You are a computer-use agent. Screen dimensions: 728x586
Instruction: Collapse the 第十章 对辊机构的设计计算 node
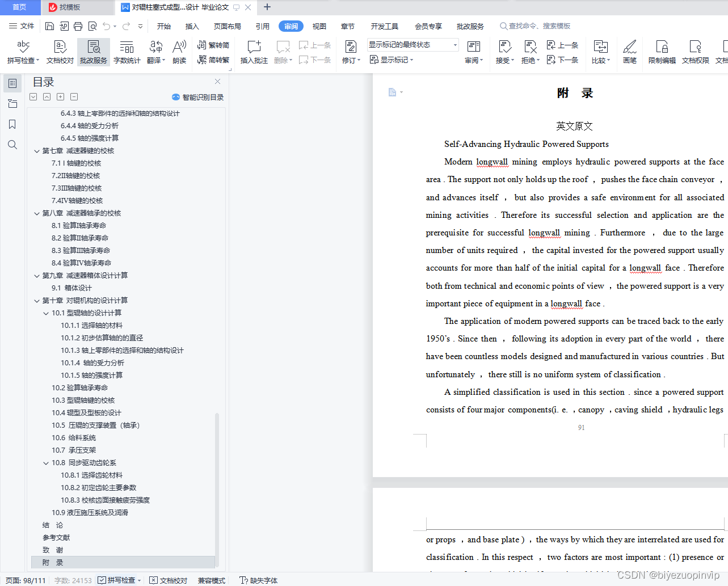[x=37, y=301]
